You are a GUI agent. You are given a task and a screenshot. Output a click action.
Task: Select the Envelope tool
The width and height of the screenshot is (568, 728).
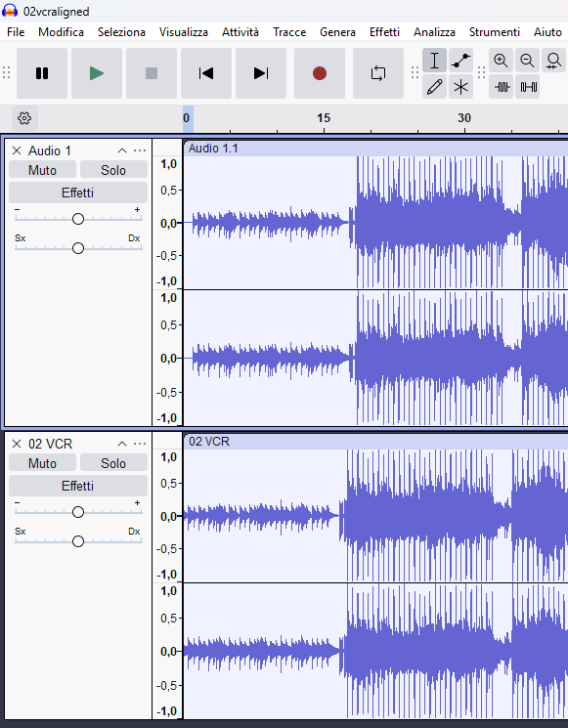point(460,61)
